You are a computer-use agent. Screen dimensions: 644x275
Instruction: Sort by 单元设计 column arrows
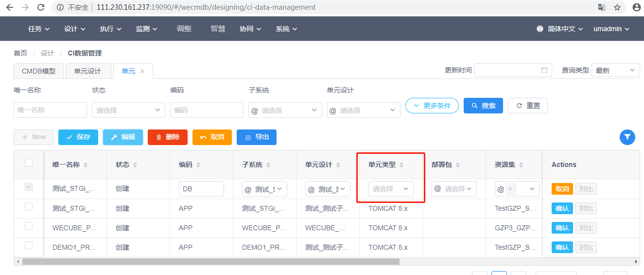(338, 165)
